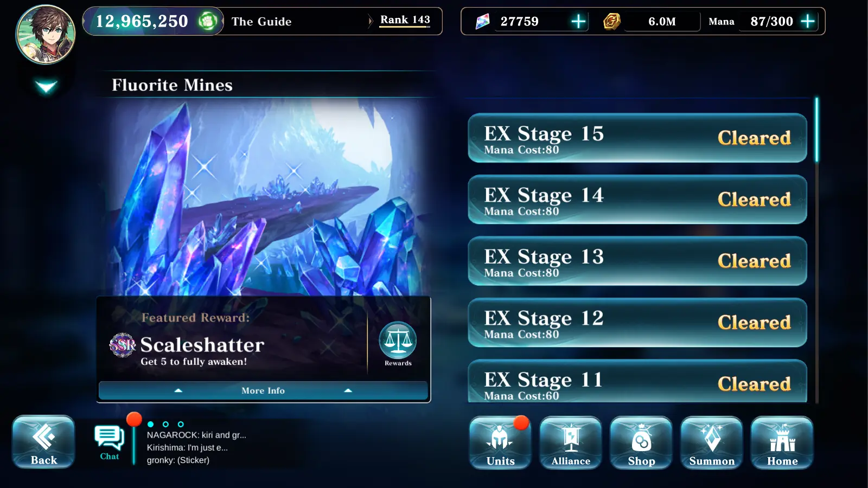The image size is (868, 488).
Task: Expand the More Info panel
Action: [263, 390]
